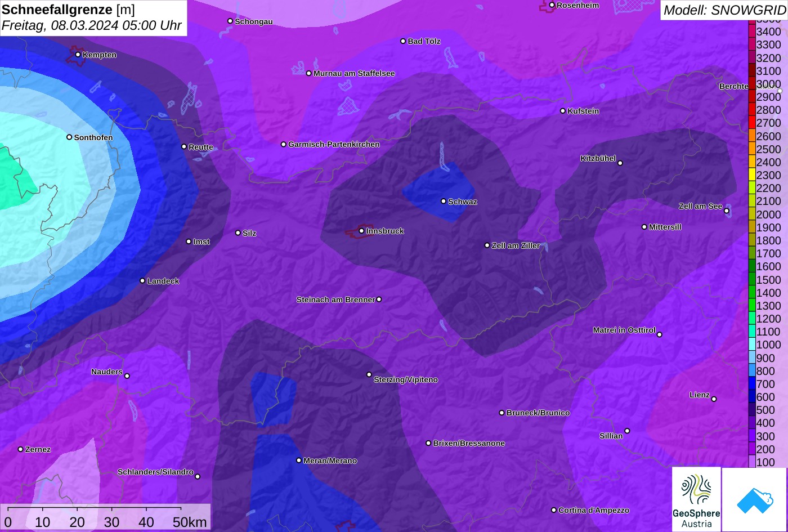Select the blue 700 legend swatch
Screen dimensions: 788x532
(751, 384)
